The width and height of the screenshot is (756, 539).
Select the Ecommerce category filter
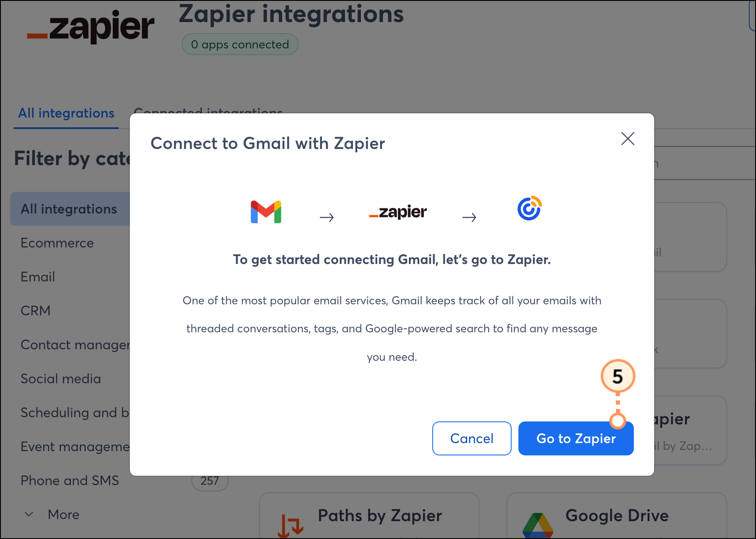57,243
